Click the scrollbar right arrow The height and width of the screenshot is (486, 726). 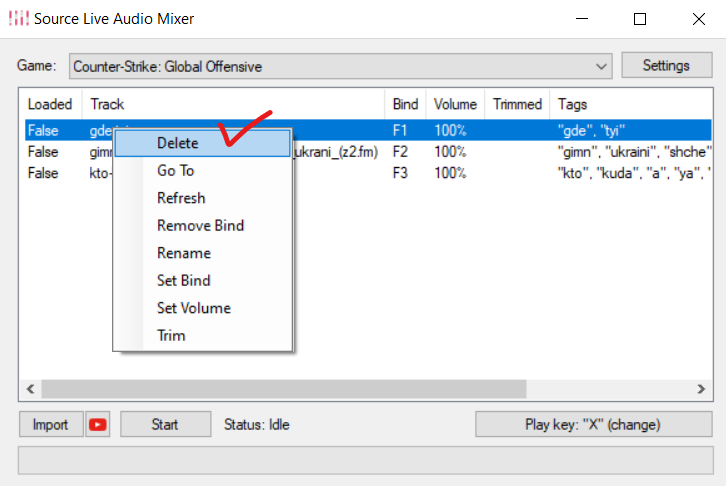click(x=701, y=388)
